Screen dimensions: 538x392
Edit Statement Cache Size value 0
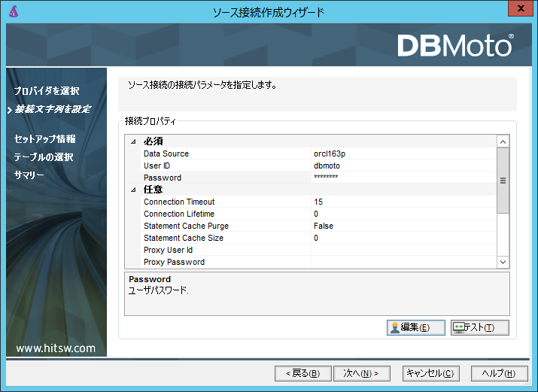[404, 238]
